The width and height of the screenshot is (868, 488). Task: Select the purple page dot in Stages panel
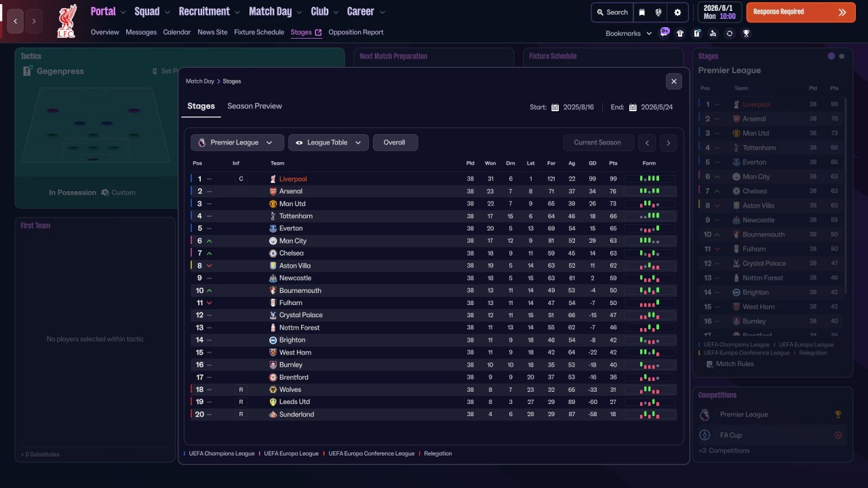[x=831, y=56]
